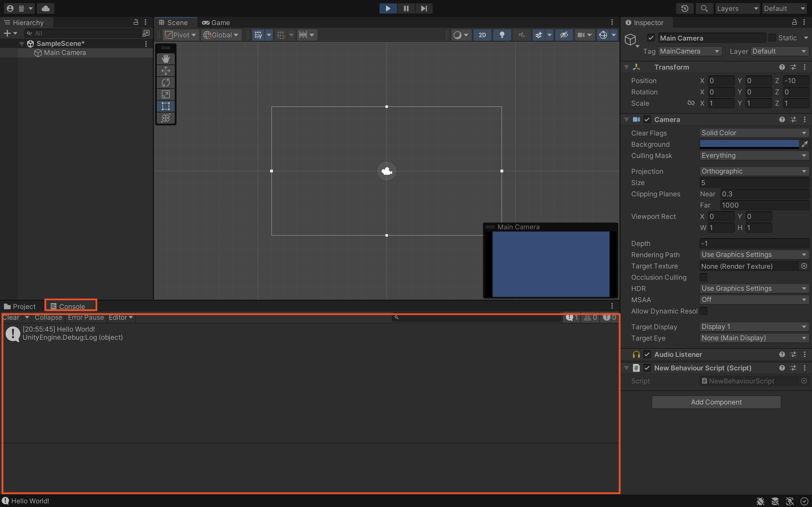Enable the Static checkbox
This screenshot has height=507, width=812.
point(772,38)
